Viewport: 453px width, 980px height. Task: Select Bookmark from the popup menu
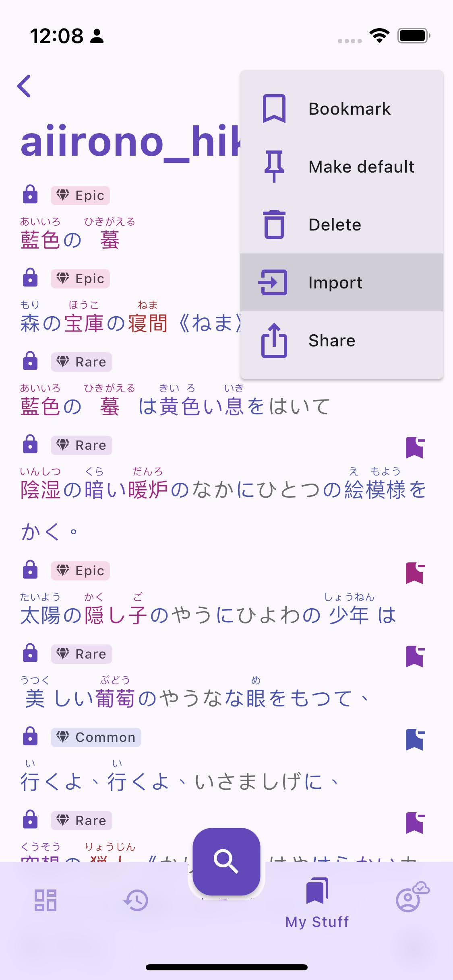tap(342, 109)
